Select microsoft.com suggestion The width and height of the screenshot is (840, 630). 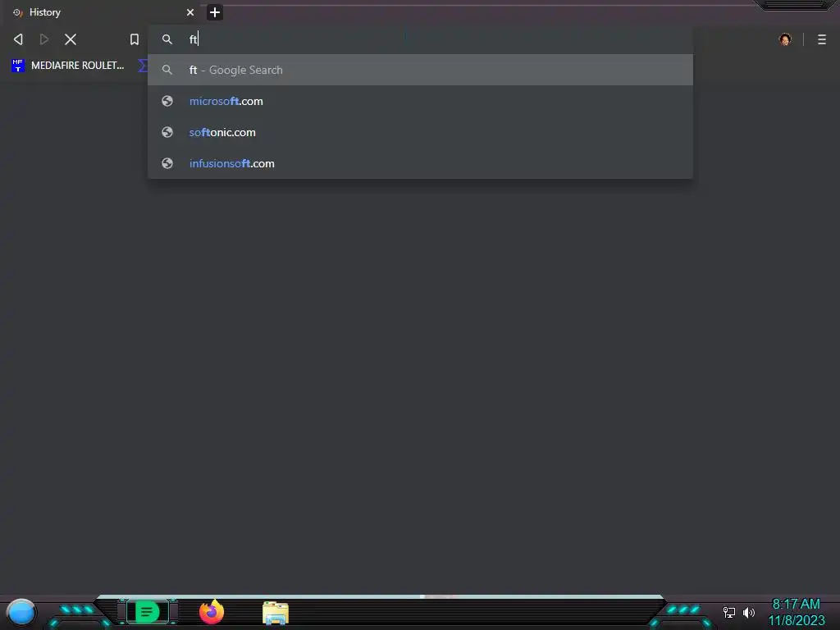(421, 101)
